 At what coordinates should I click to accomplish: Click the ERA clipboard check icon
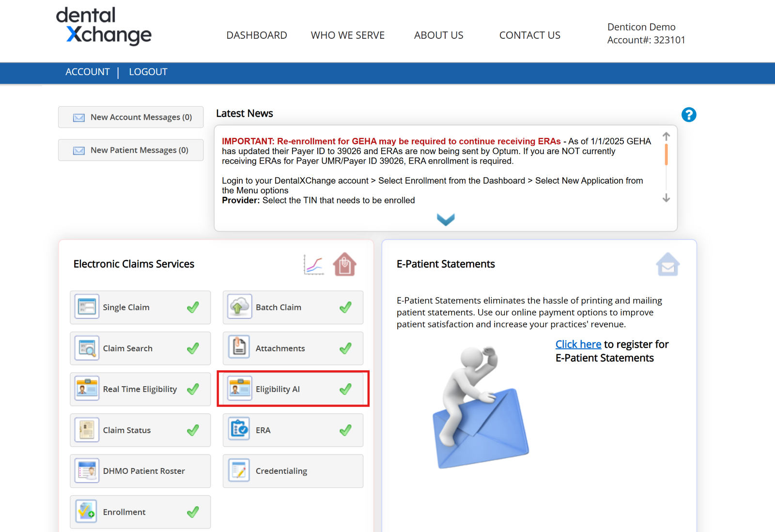[239, 429]
